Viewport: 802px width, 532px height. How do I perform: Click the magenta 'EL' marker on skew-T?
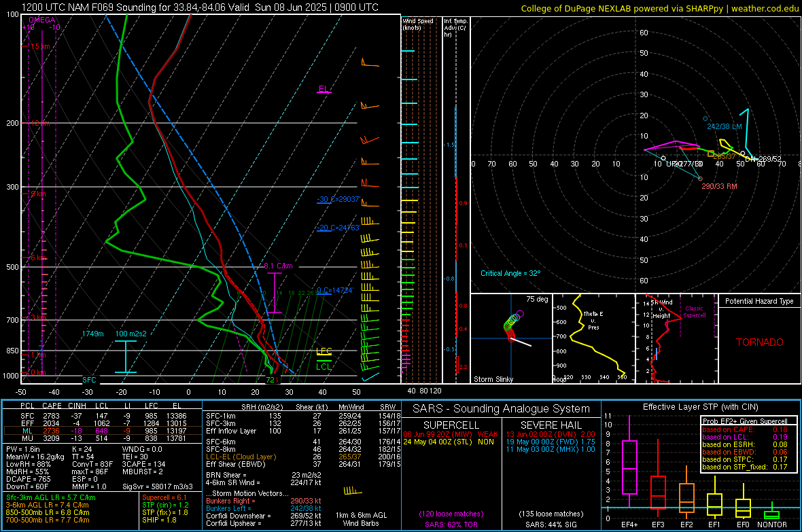(x=324, y=89)
